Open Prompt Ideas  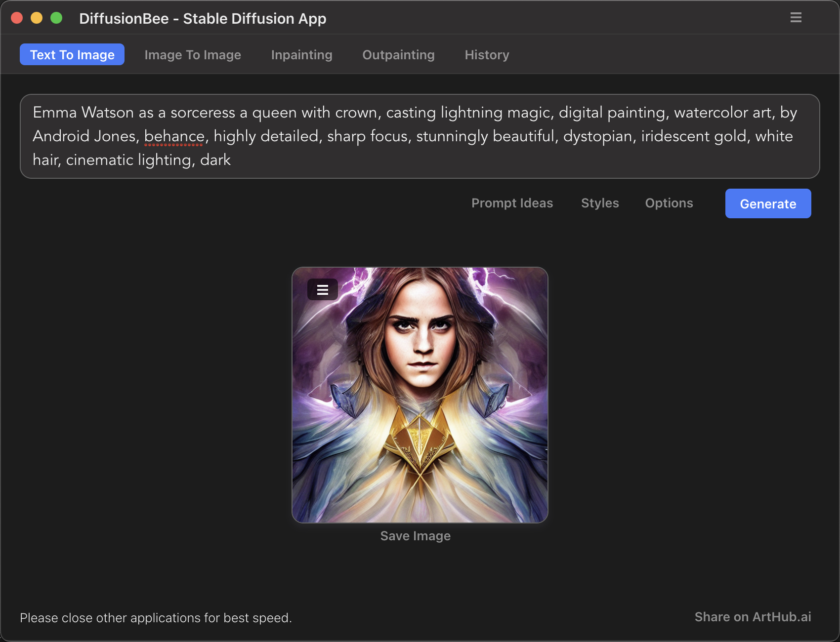coord(512,203)
